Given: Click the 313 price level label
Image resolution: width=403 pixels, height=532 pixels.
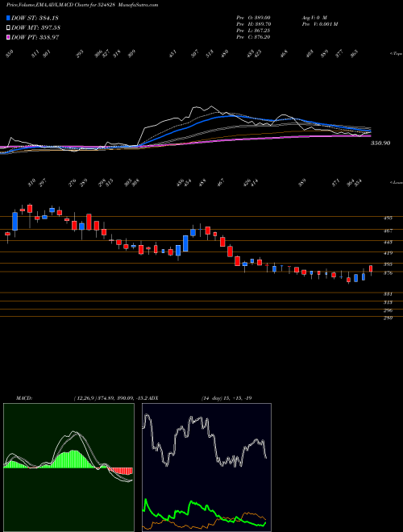Looking at the screenshot, I should [388, 302].
